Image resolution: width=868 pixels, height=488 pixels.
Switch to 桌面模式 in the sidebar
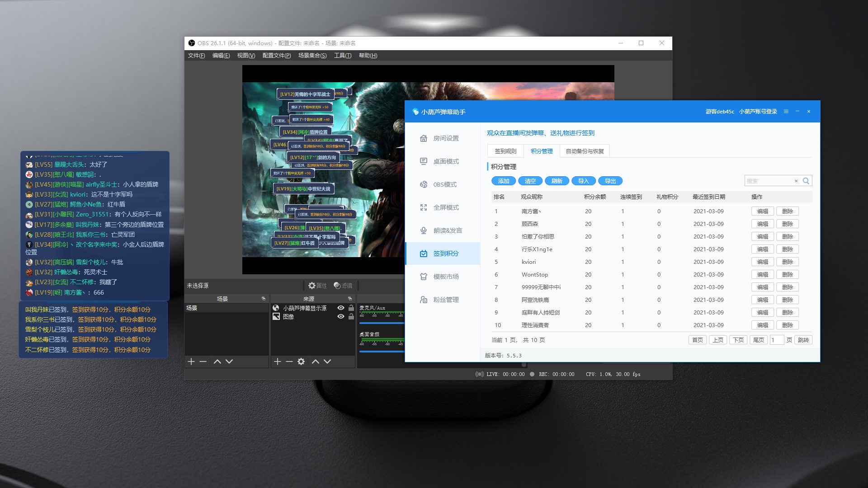click(445, 161)
